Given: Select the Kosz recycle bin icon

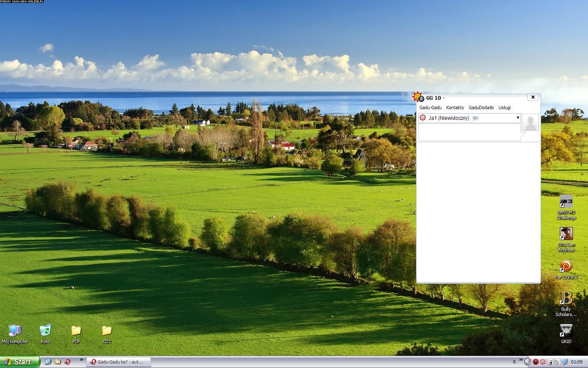Looking at the screenshot, I should [45, 330].
